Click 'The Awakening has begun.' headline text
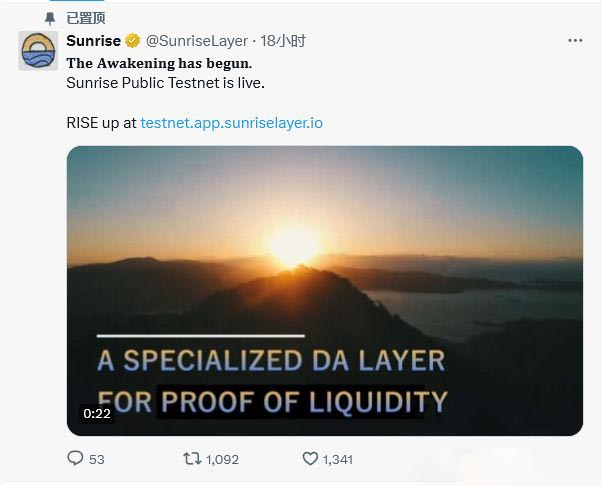 (159, 64)
